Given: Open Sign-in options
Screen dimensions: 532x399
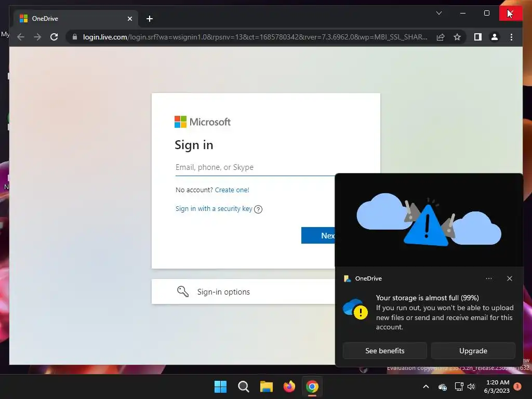Looking at the screenshot, I should [x=243, y=292].
